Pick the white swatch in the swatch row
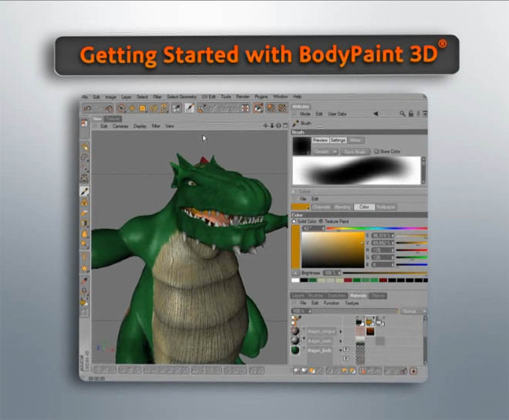 pyautogui.click(x=295, y=281)
